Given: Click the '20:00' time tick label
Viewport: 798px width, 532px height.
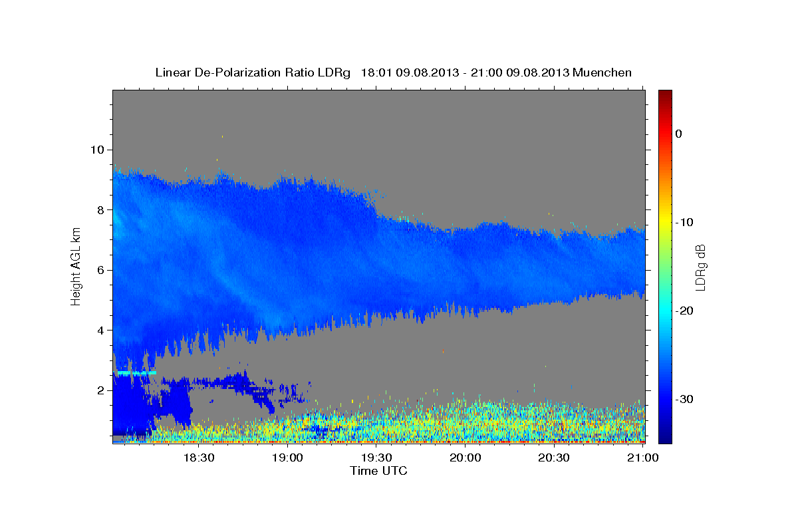Looking at the screenshot, I should click(x=465, y=458).
